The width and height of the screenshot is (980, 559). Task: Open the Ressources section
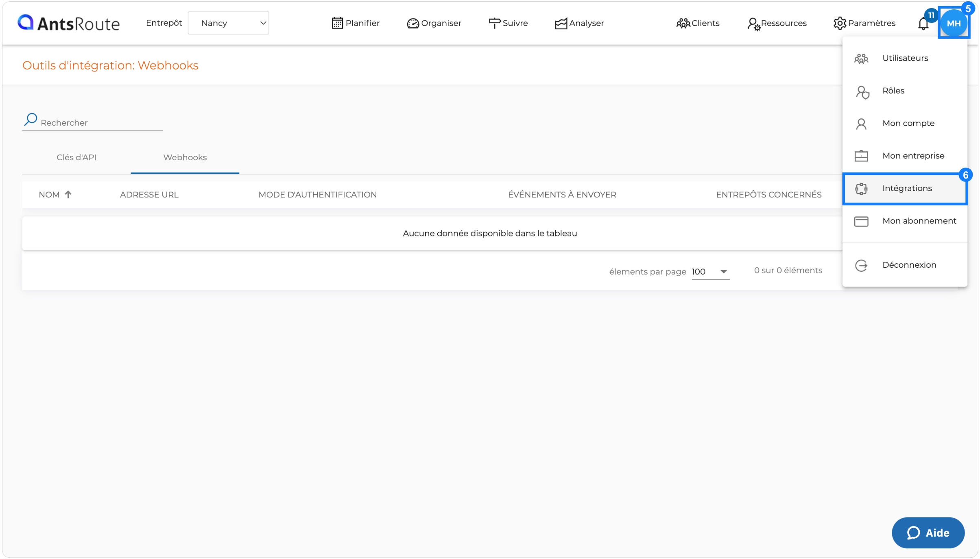777,24
